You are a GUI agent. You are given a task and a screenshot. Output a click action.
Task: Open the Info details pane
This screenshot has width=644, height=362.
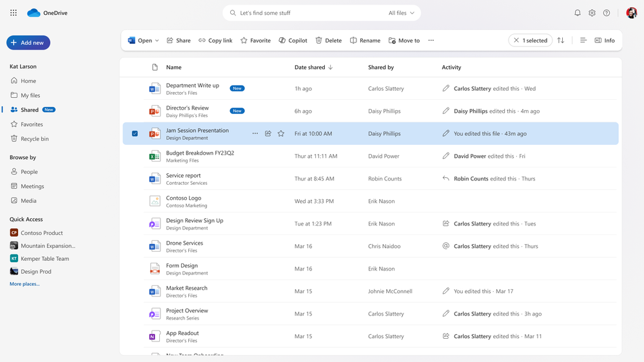point(605,41)
